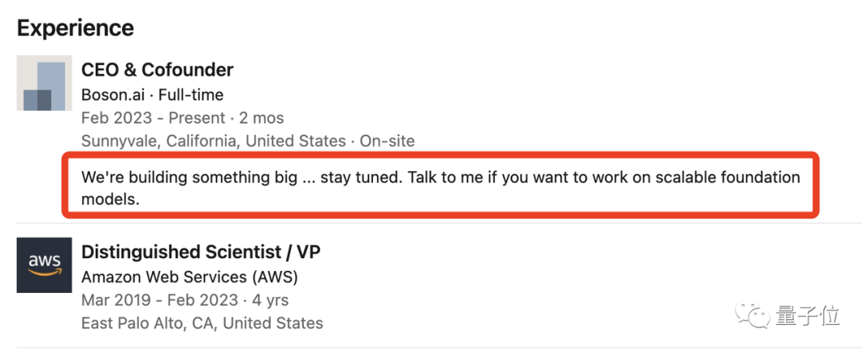The image size is (868, 354).
Task: Select the Feb 2023 - Present date range
Action: (x=154, y=118)
